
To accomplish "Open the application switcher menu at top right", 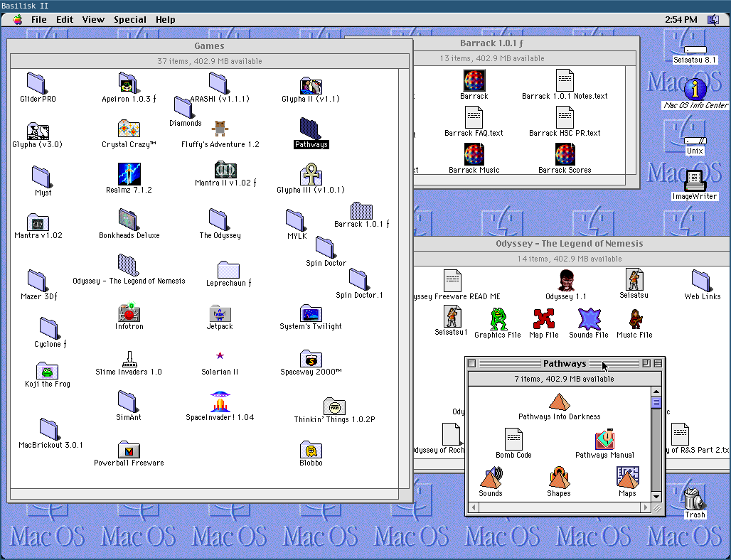I will [713, 20].
